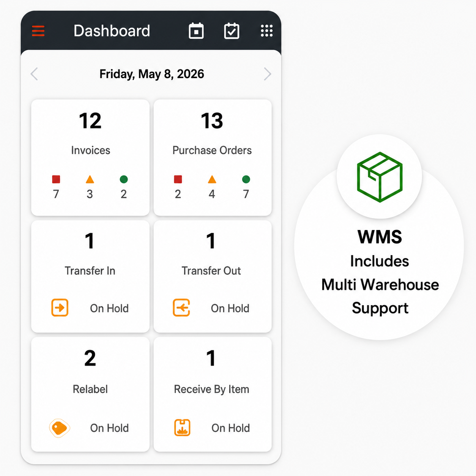Click red square status under Invoices
The image size is (476, 476).
point(56,179)
